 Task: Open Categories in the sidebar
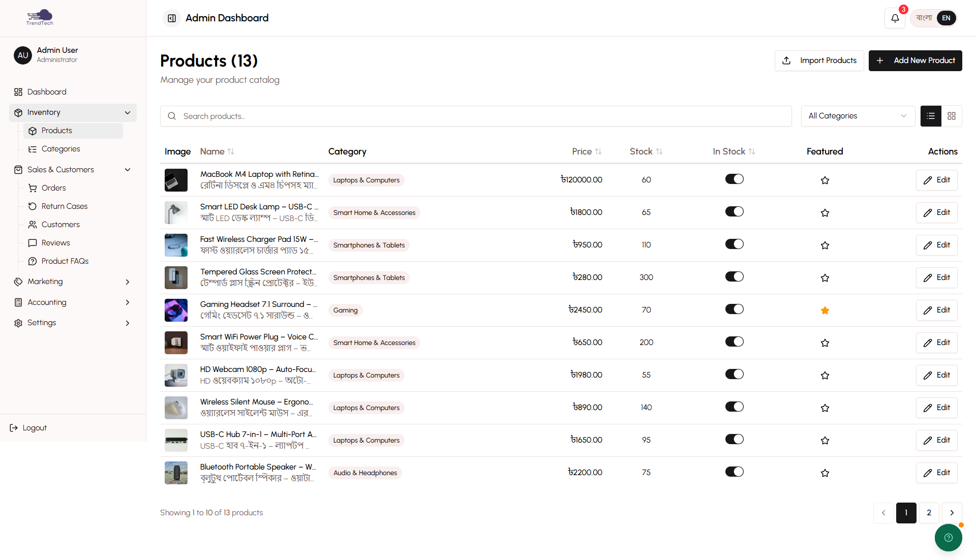point(60,149)
